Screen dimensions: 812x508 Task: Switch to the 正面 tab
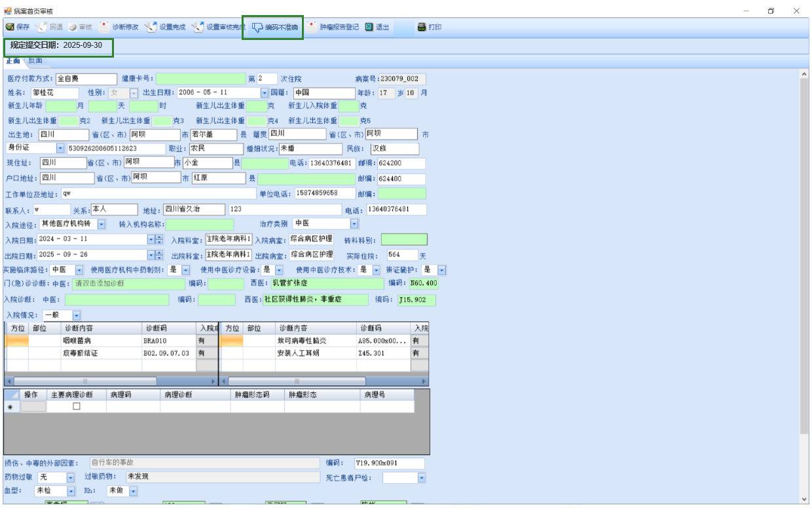point(13,60)
